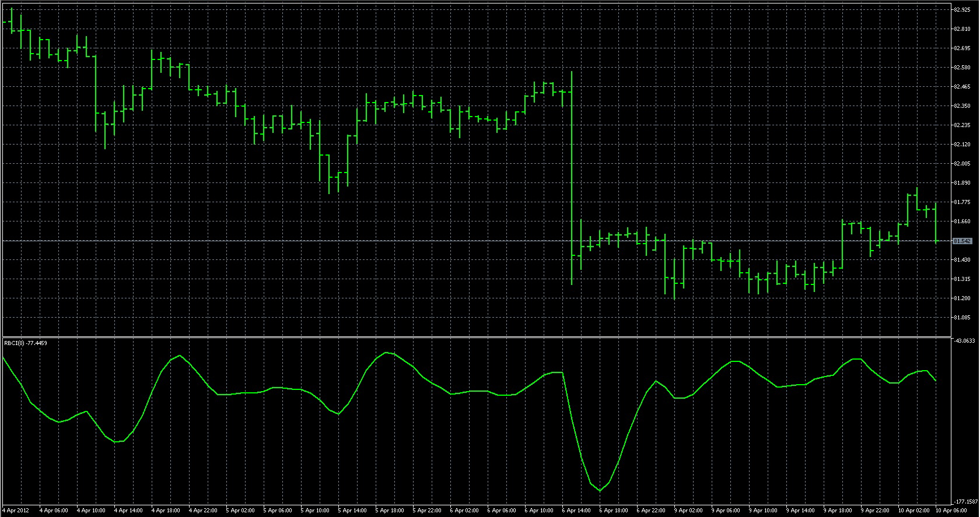Click the 6 Apr 22:00 time label
The image size is (980, 517).
point(651,511)
